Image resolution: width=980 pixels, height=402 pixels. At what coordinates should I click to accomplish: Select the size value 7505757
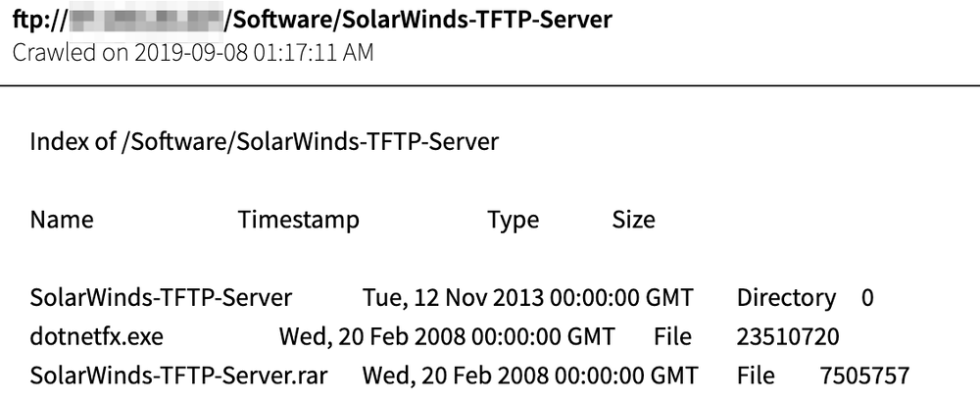(864, 376)
